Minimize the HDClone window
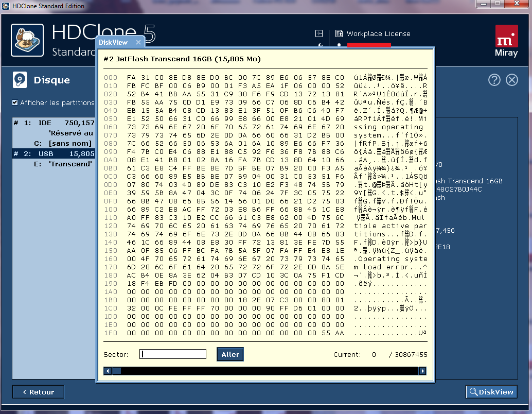Image resolution: width=532 pixels, height=414 pixels. click(484, 4)
